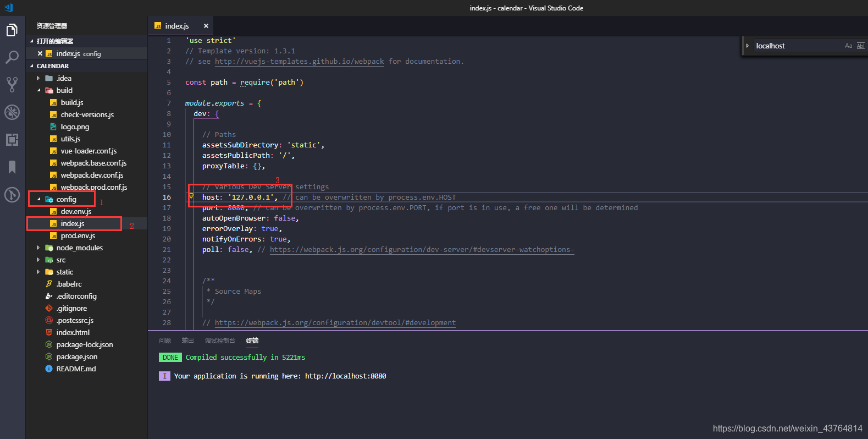Switch to the index.js editor tab
This screenshot has height=439, width=868.
point(176,26)
